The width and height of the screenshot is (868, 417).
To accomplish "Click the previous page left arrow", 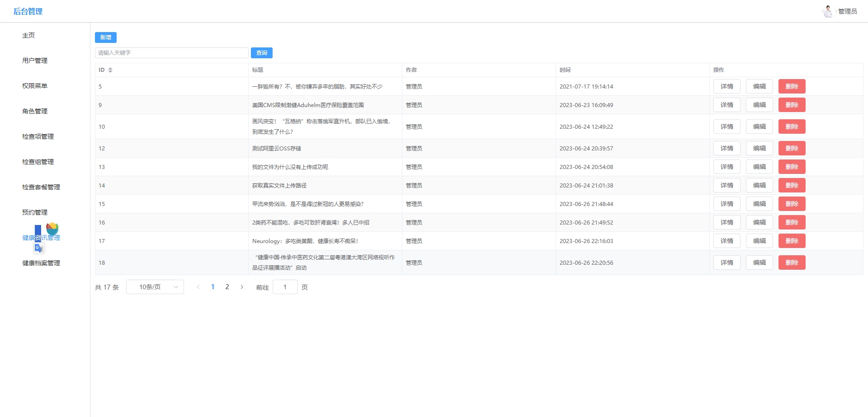I will [198, 287].
